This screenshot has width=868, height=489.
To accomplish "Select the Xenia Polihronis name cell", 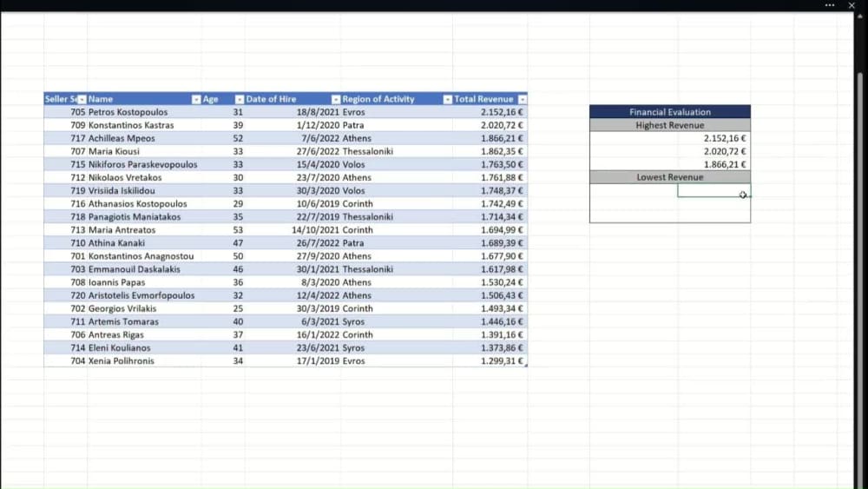I will (144, 361).
